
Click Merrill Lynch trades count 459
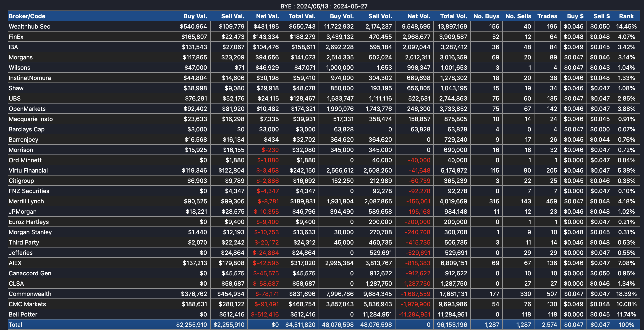[551, 201]
